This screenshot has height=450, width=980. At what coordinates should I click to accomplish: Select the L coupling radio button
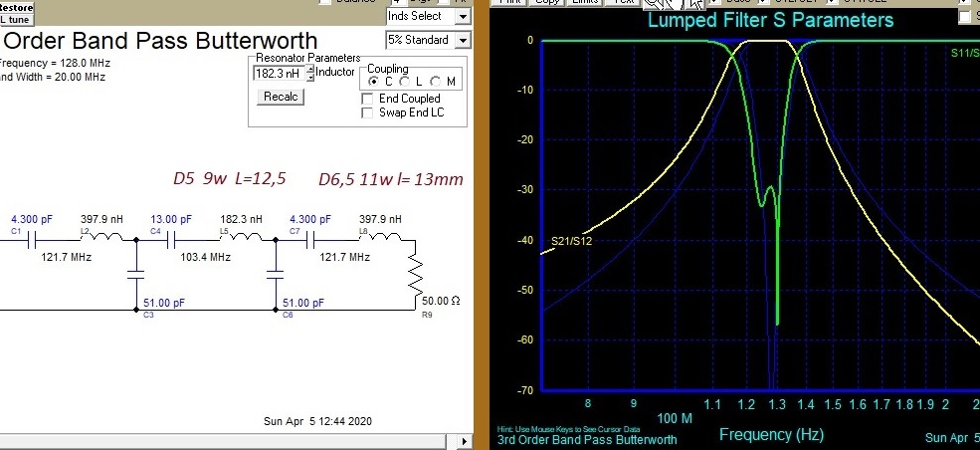tap(404, 82)
